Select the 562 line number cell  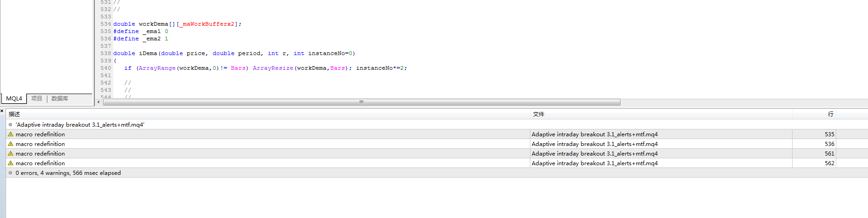pyautogui.click(x=814, y=163)
